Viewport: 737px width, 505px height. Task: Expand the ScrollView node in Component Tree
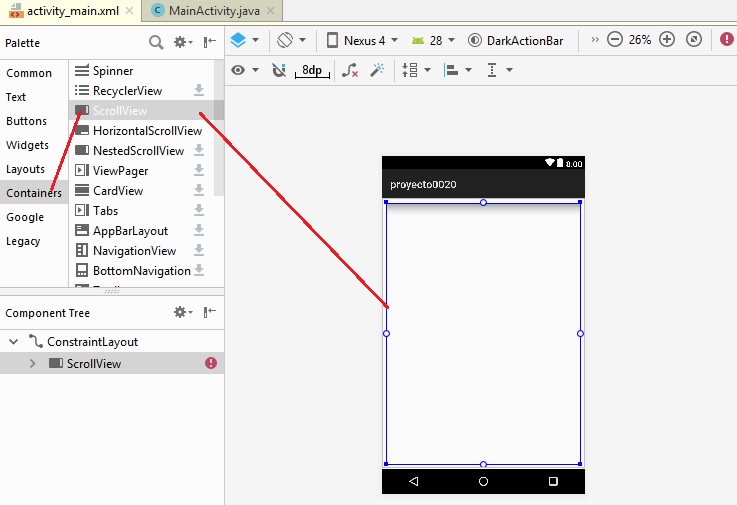(33, 363)
